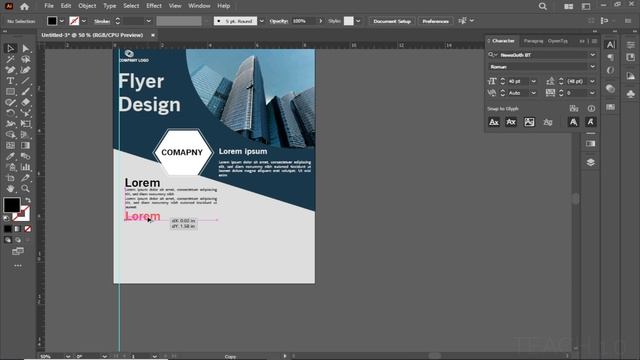Expand the brush definition dropdown
Image resolution: width=640 pixels, height=360 pixels.
(261, 21)
